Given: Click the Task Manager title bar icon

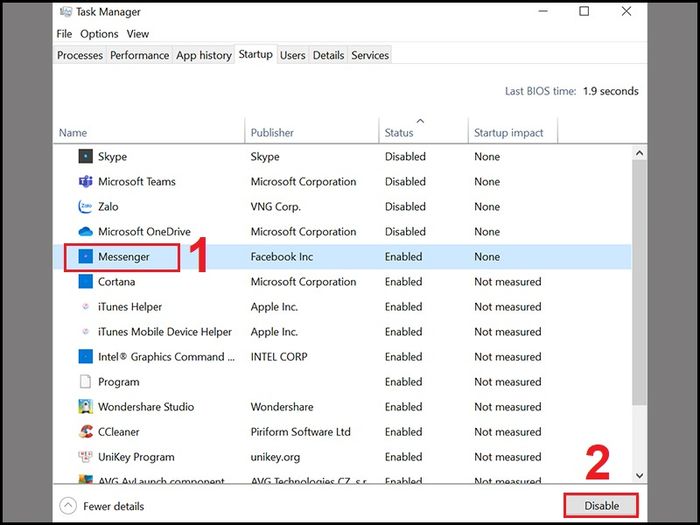Looking at the screenshot, I should click(x=66, y=12).
